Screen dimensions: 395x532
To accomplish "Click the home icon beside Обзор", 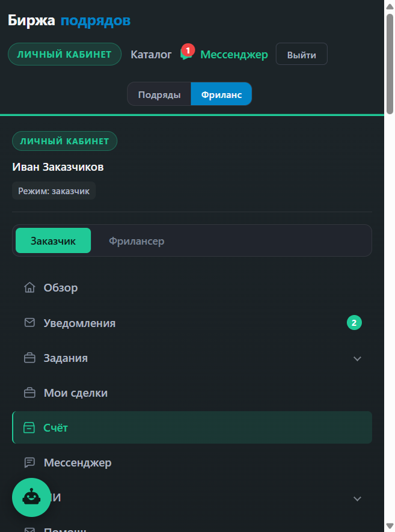I will [x=29, y=287].
